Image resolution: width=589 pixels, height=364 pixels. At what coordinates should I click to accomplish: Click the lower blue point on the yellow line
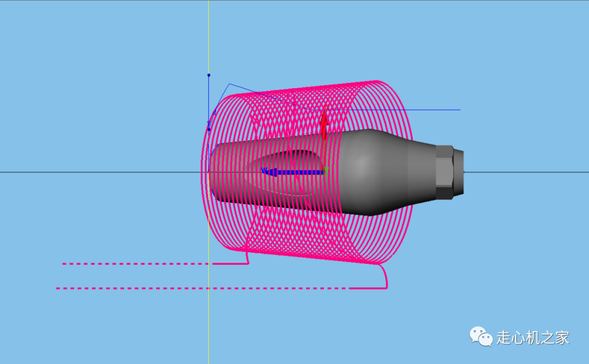click(x=208, y=129)
